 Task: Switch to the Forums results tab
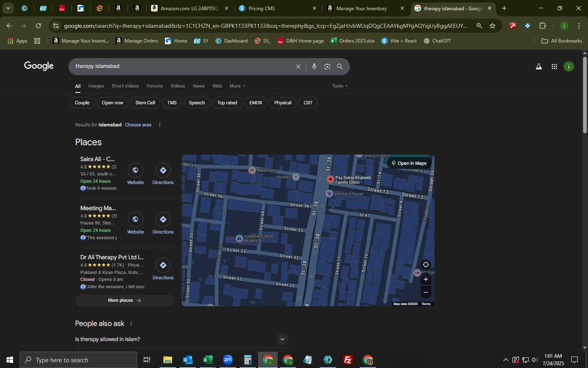point(155,86)
